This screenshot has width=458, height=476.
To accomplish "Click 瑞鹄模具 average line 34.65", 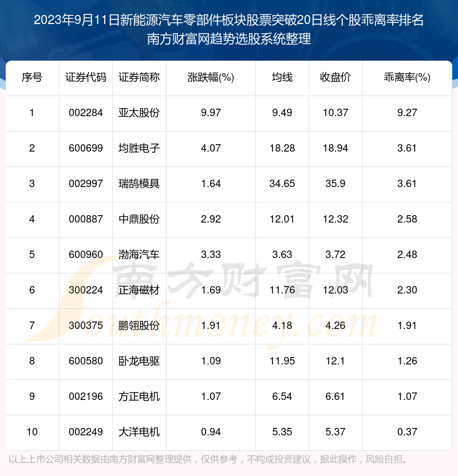I will click(x=282, y=184).
